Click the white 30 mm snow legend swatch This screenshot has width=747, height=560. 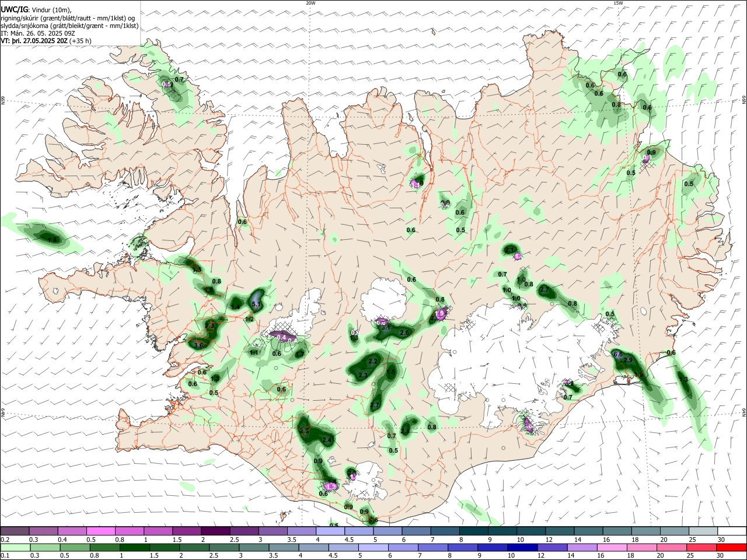[732, 531]
